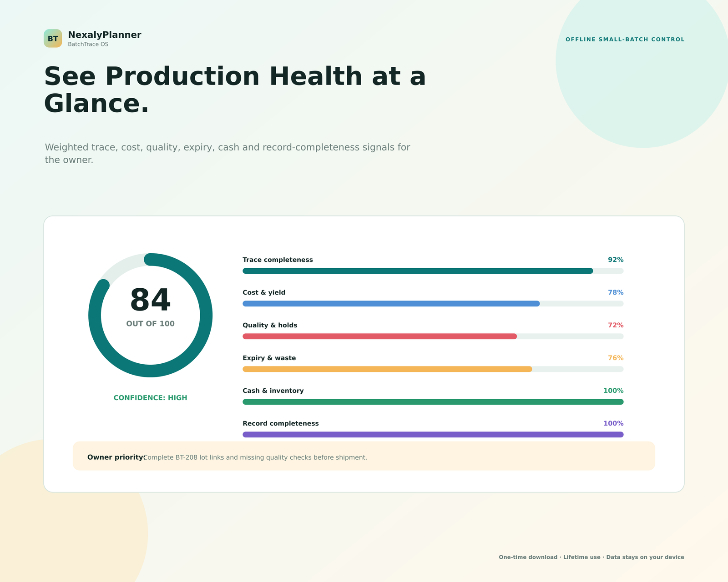Click the 72% Quality & holds value
The width and height of the screenshot is (728, 582).
click(616, 325)
